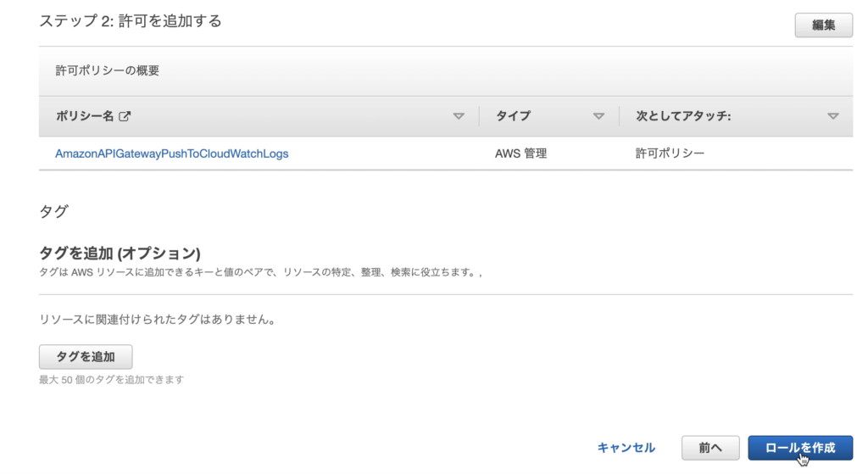Create the role with ロールを作成

pos(800,448)
